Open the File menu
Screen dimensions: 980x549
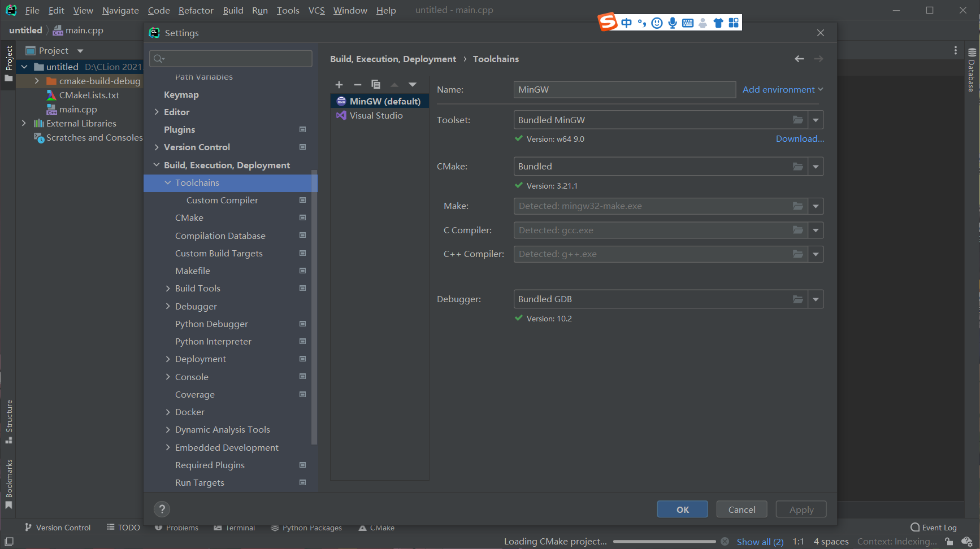click(32, 10)
